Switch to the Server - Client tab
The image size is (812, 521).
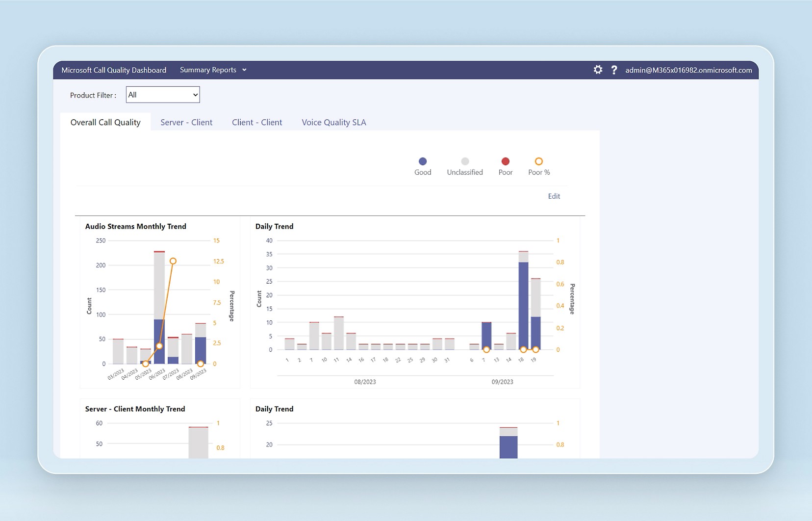[186, 123]
